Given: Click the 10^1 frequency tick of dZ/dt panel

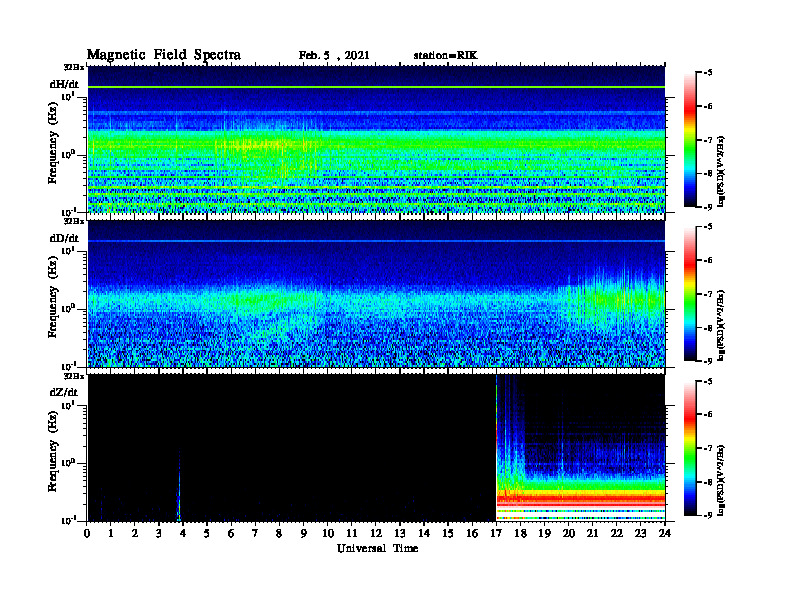Looking at the screenshot, I should 67,405.
